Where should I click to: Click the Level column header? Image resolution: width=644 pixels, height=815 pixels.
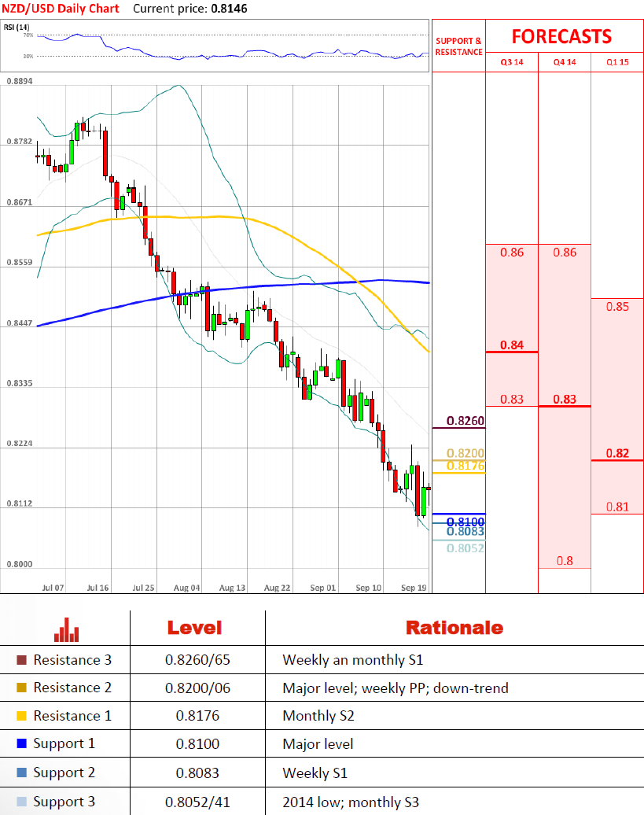click(x=194, y=628)
